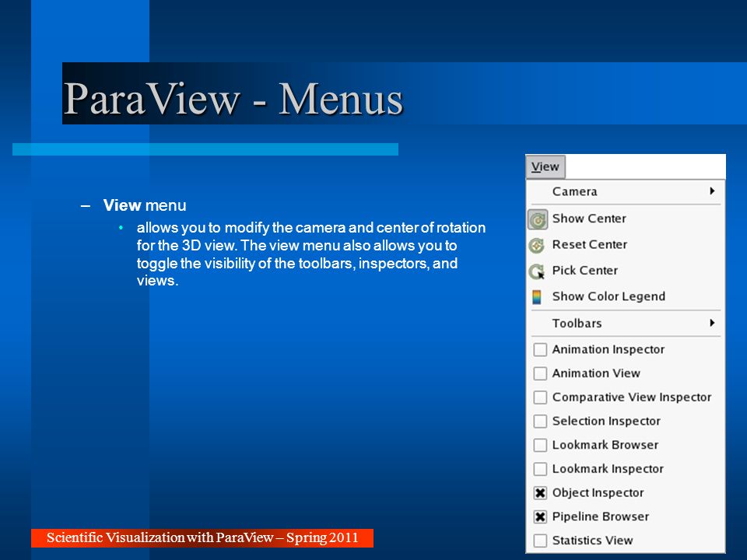Turn on the Lookmark Inspector checkbox
This screenshot has width=747, height=560.
click(540, 468)
